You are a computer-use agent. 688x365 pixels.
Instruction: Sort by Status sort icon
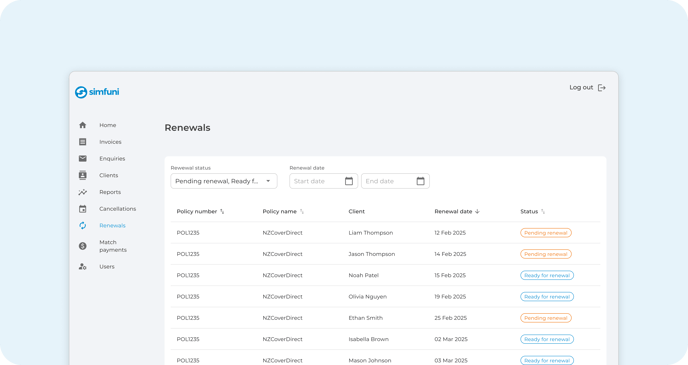(543, 211)
